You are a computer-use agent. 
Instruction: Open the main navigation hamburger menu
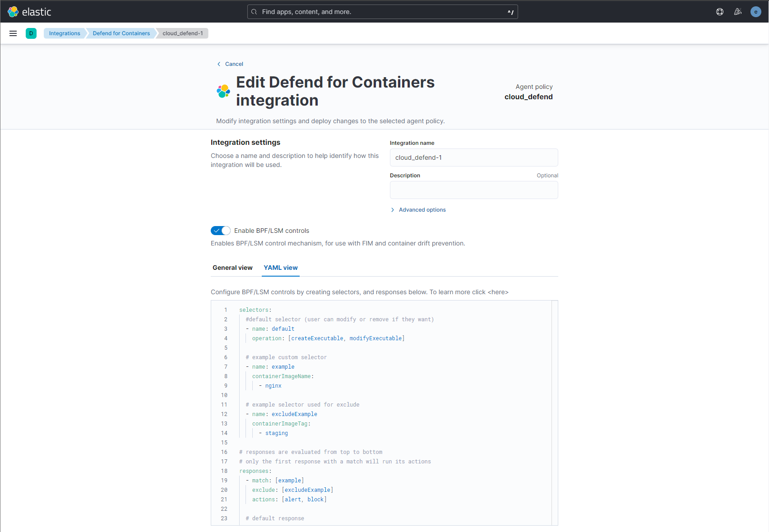tap(13, 33)
